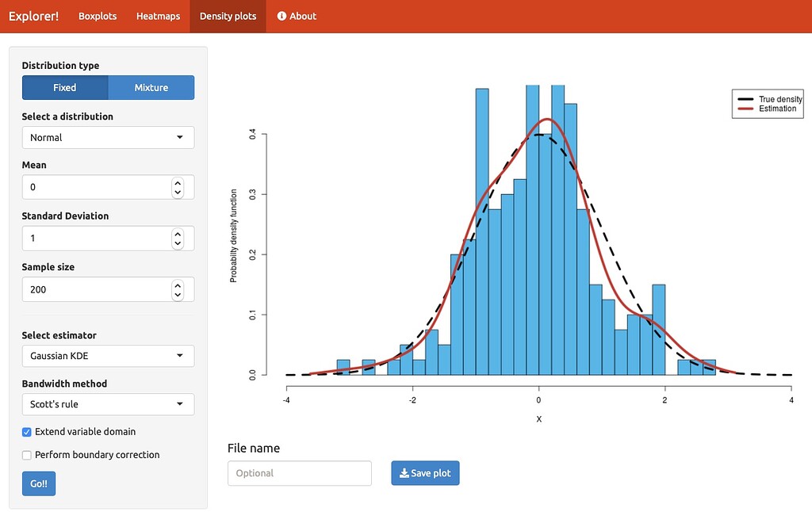Open the Bandwidth method dropdown
Image resolution: width=812 pixels, height=512 pixels.
coord(108,404)
